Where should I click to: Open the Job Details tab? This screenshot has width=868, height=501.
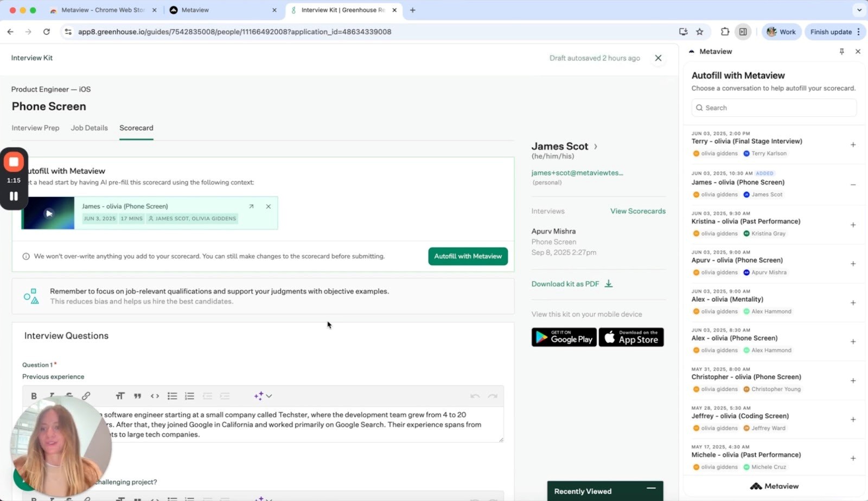(x=89, y=128)
